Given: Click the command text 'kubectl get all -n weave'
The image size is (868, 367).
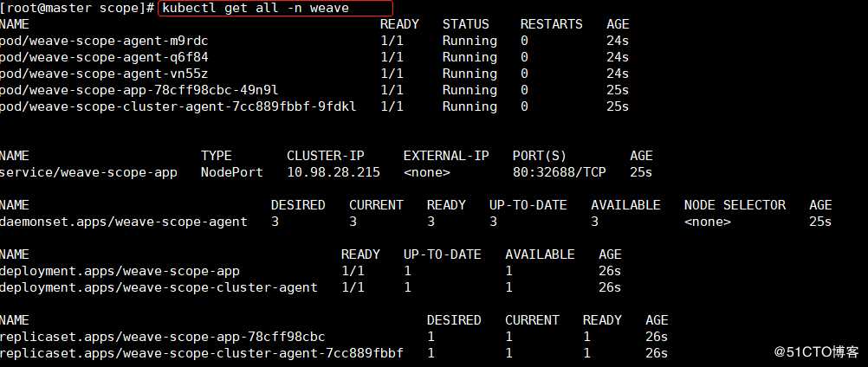Looking at the screenshot, I should coord(256,8).
